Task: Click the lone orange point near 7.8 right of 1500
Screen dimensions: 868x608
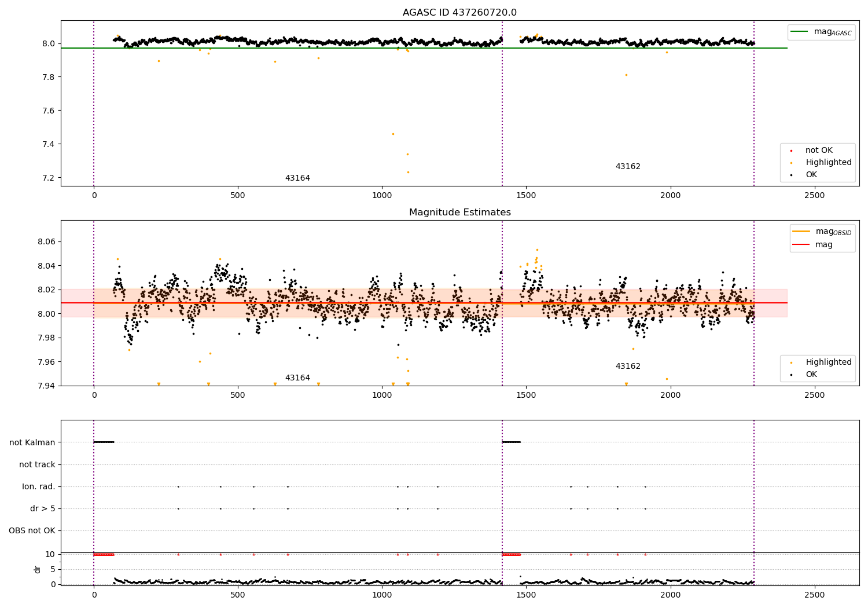Action: point(626,75)
